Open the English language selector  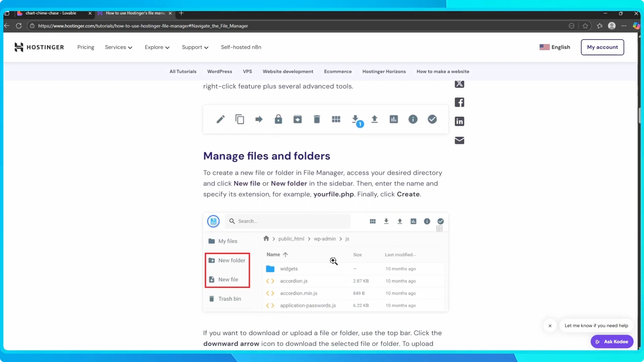tap(555, 47)
